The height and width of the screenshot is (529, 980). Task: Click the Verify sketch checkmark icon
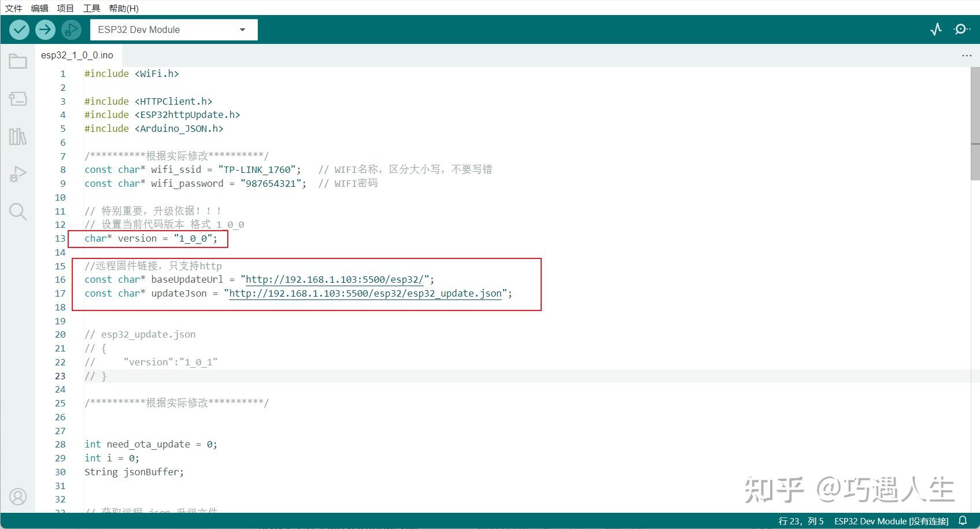click(19, 29)
